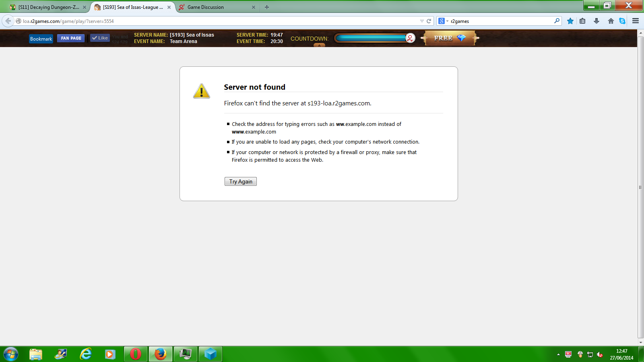Open the downloads arrow icon
This screenshot has width=644, height=362.
(597, 21)
